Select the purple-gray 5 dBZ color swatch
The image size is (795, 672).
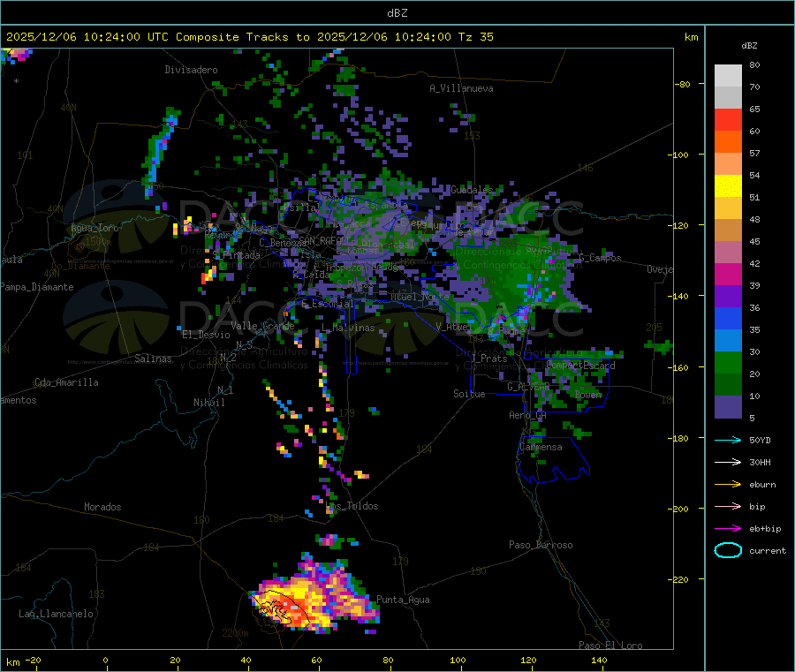[x=728, y=407]
